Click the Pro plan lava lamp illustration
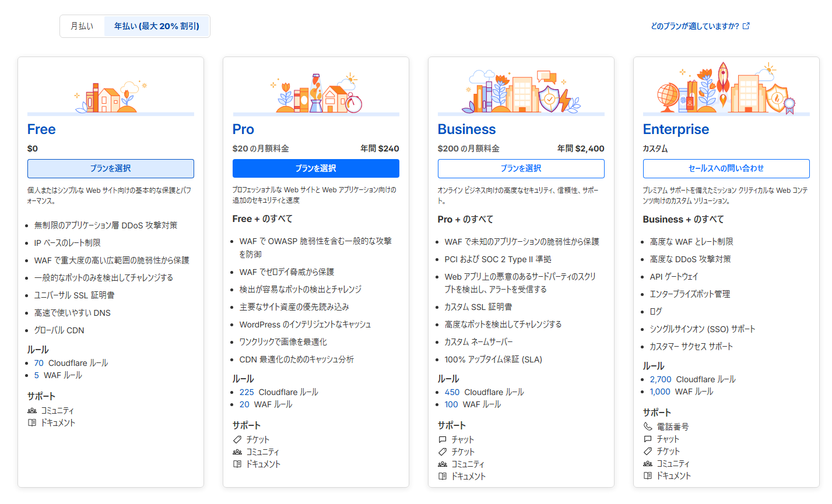 pos(315,92)
